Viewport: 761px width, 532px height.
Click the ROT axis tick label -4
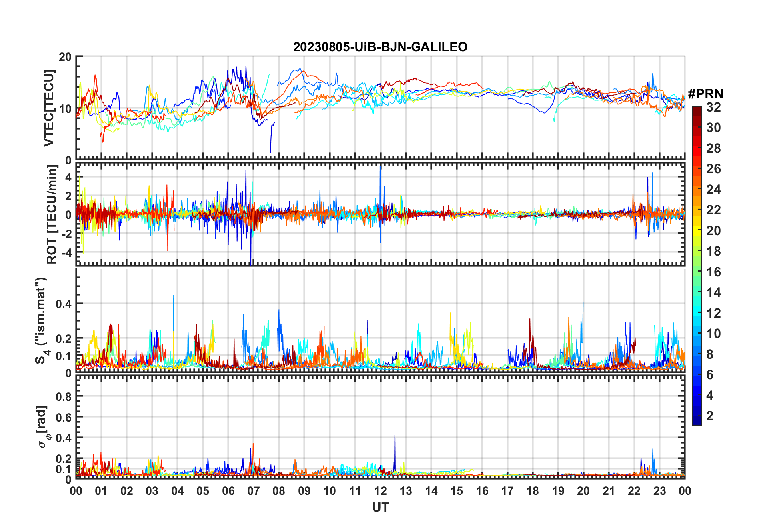point(65,253)
